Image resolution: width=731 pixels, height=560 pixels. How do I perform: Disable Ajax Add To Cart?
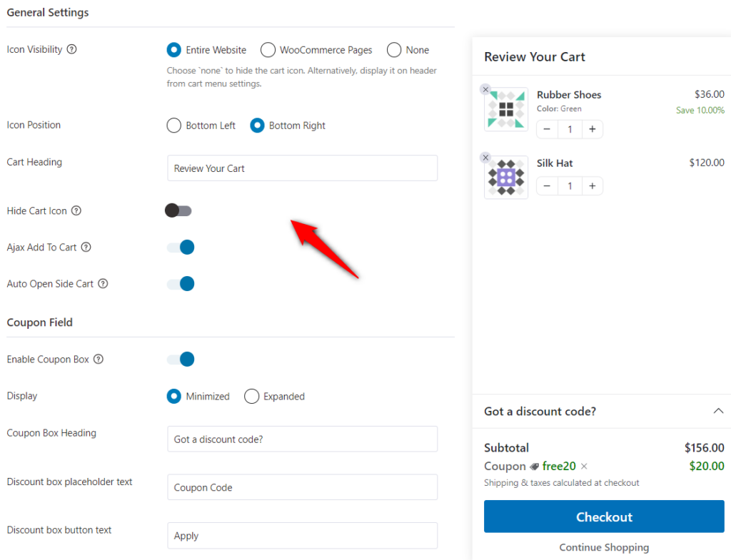coord(181,248)
